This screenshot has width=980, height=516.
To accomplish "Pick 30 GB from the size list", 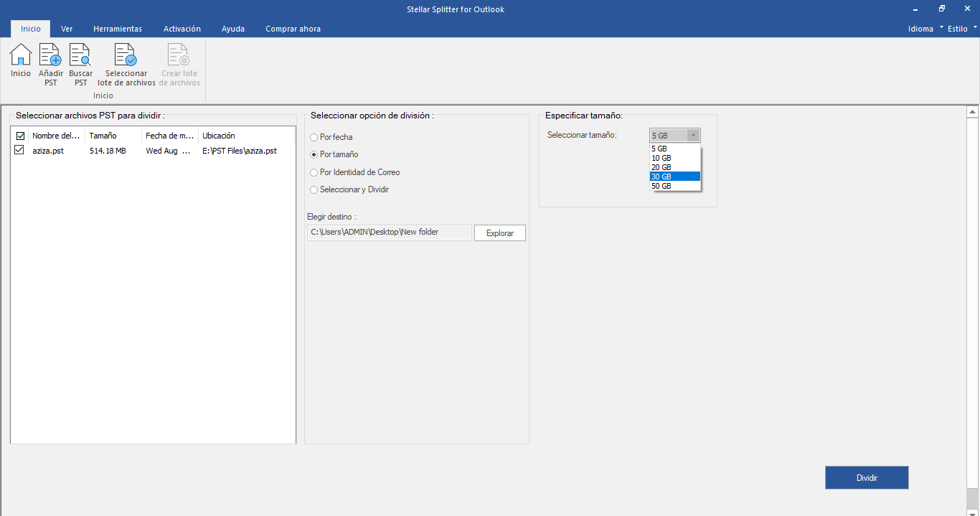I will coord(674,177).
